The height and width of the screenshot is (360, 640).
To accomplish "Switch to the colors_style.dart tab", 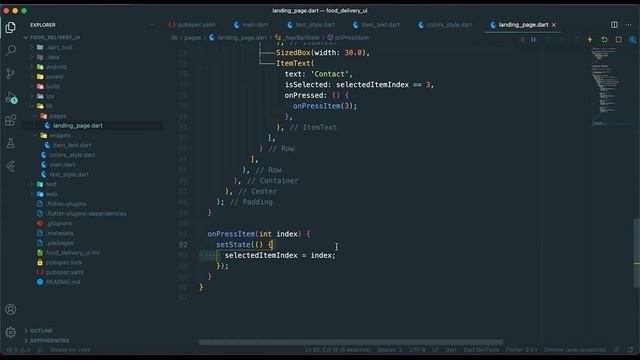I will pyautogui.click(x=445, y=25).
